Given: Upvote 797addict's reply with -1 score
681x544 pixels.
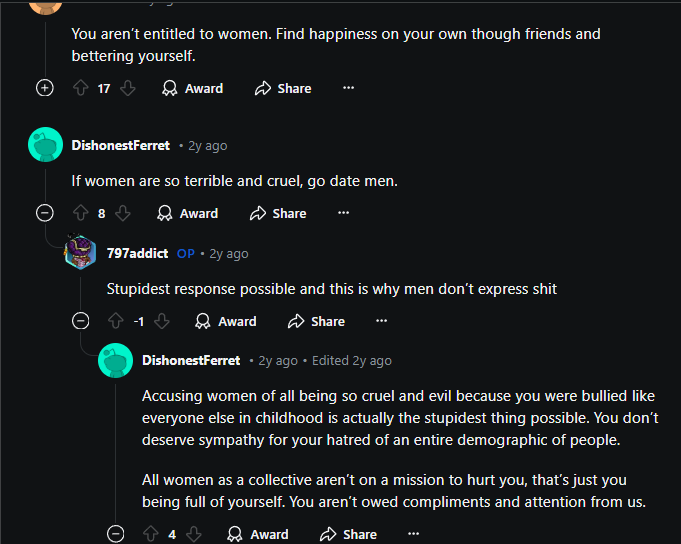Looking at the screenshot, I should 116,321.
